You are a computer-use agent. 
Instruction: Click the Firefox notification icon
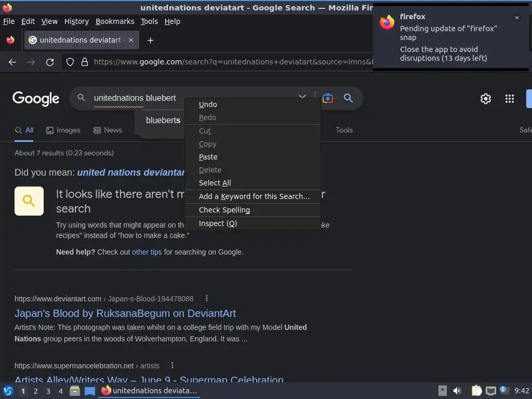click(387, 23)
